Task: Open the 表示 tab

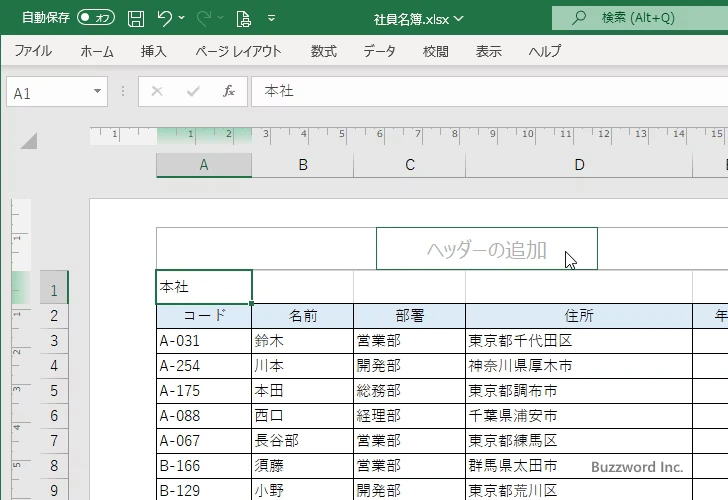Action: pyautogui.click(x=488, y=51)
